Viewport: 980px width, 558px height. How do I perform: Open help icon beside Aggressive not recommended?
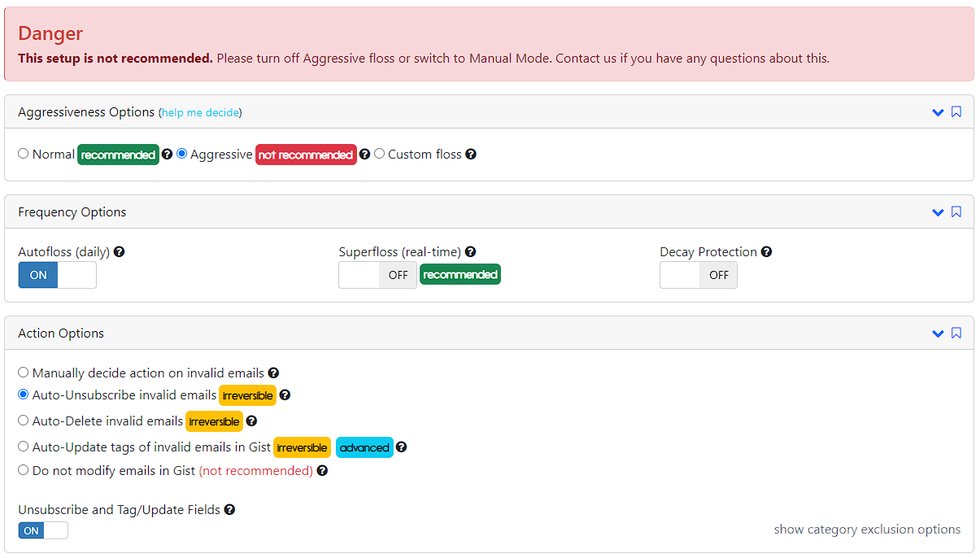[x=364, y=154]
